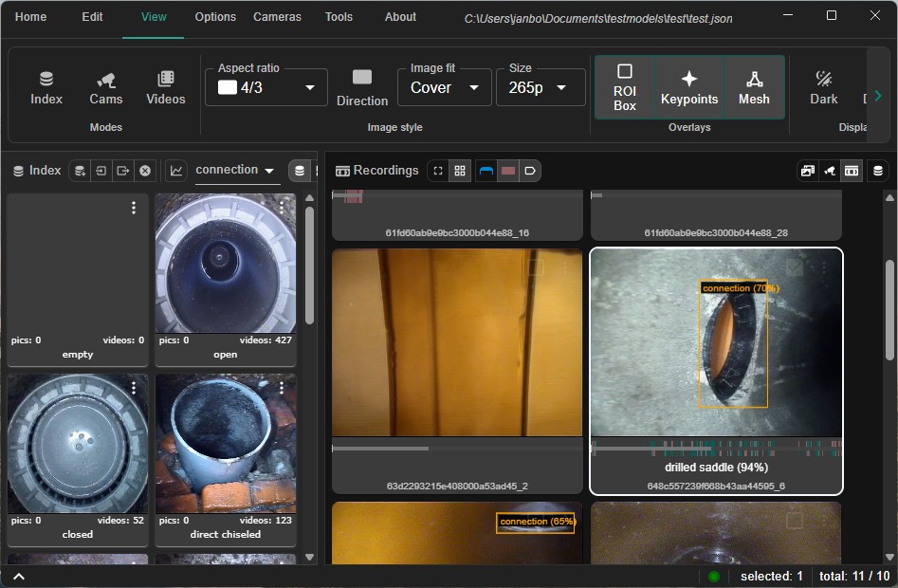
Task: Click the database filter icon beside connection
Action: (299, 171)
